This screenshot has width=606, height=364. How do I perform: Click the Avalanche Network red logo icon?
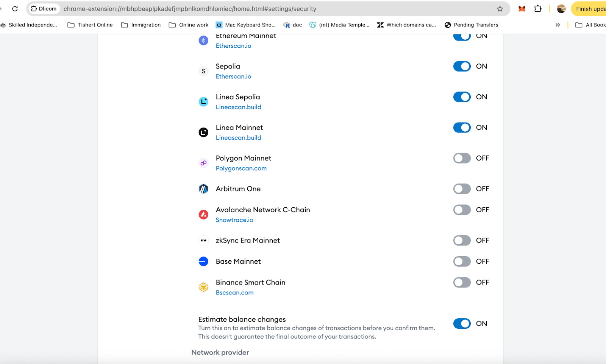203,215
